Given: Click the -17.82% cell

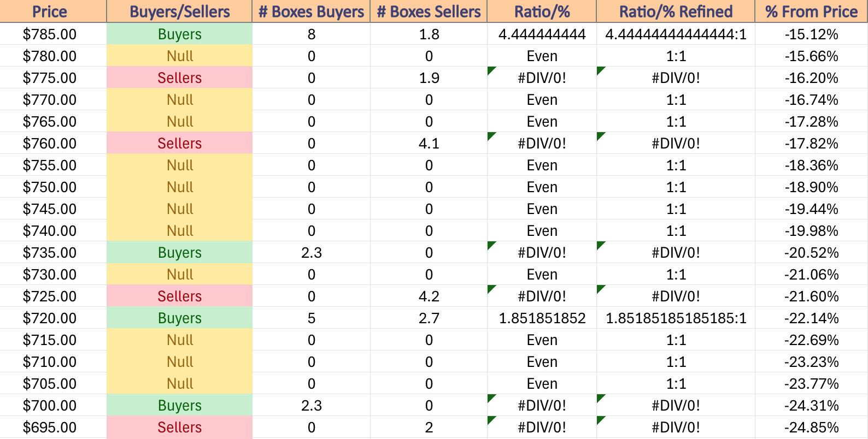Looking at the screenshot, I should click(x=811, y=143).
